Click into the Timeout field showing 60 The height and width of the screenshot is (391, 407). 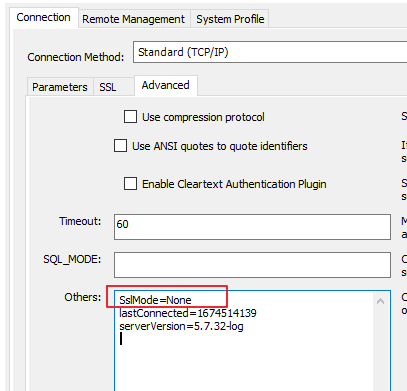[252, 227]
